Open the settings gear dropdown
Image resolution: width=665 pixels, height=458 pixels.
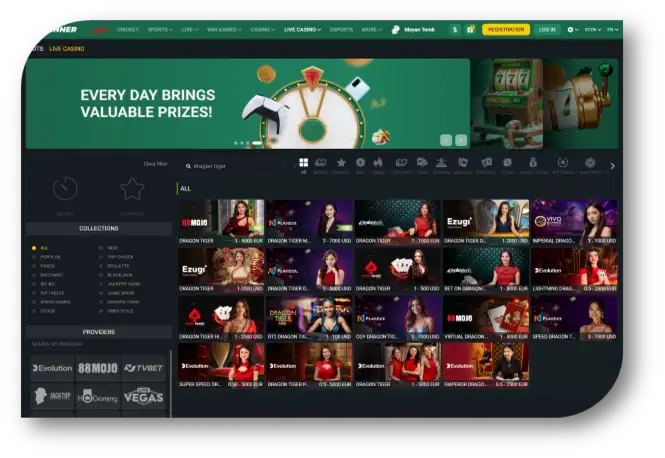[573, 30]
